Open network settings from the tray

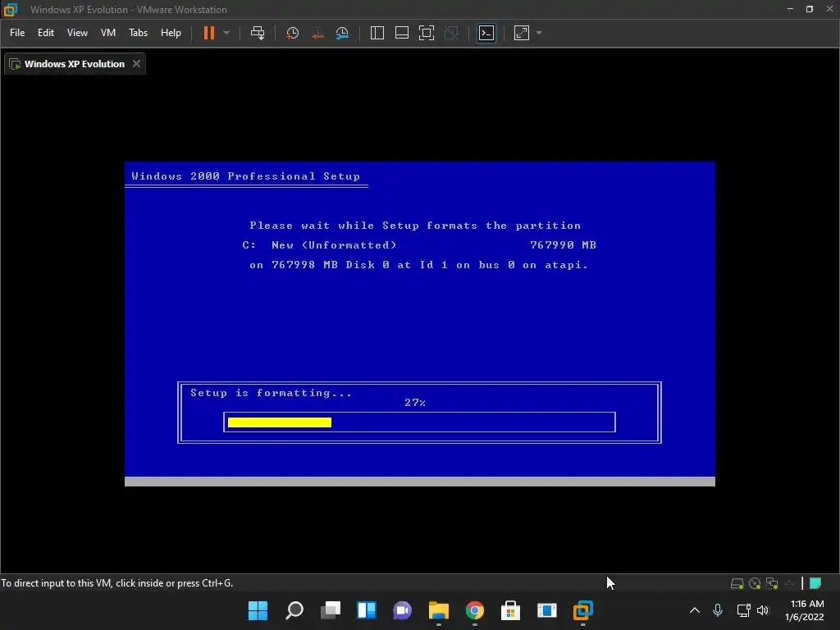(x=743, y=610)
